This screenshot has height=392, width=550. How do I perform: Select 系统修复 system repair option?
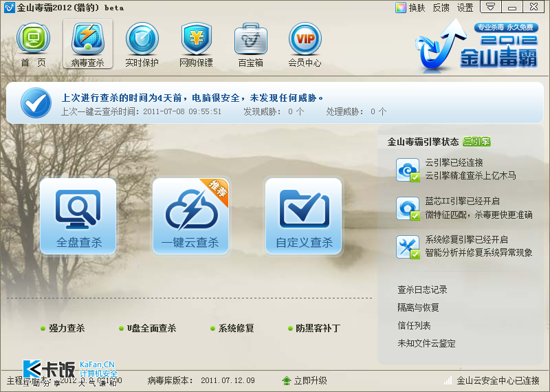pyautogui.click(x=236, y=328)
